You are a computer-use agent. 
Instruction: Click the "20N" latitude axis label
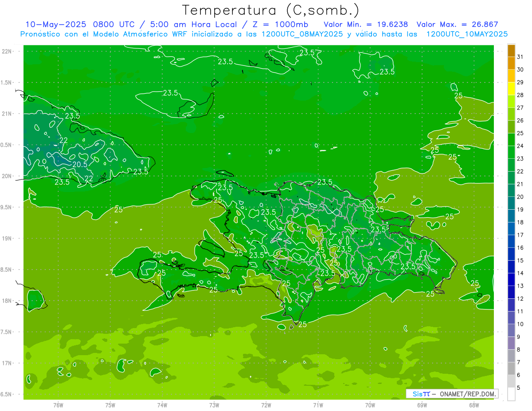[6, 176]
